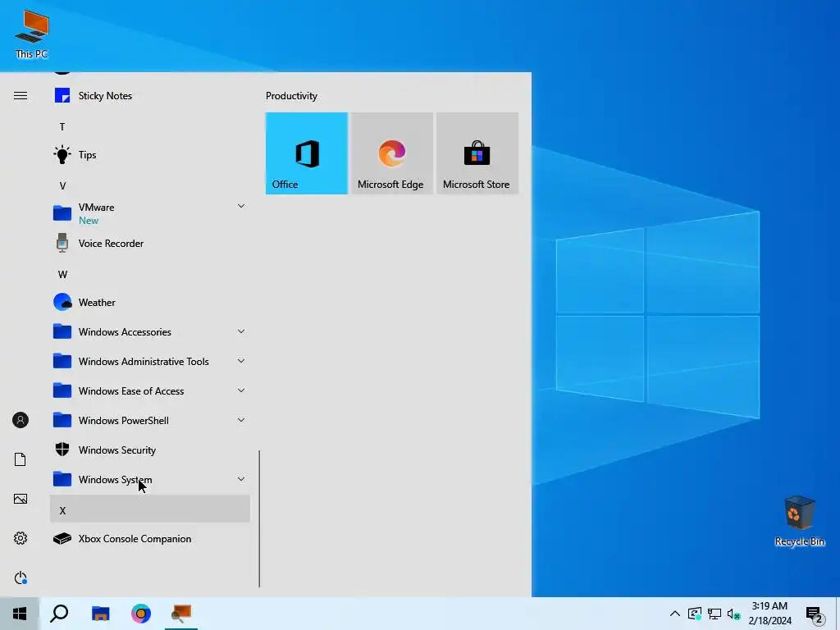Open the network tray icon
This screenshot has height=630, width=840.
coord(714,614)
